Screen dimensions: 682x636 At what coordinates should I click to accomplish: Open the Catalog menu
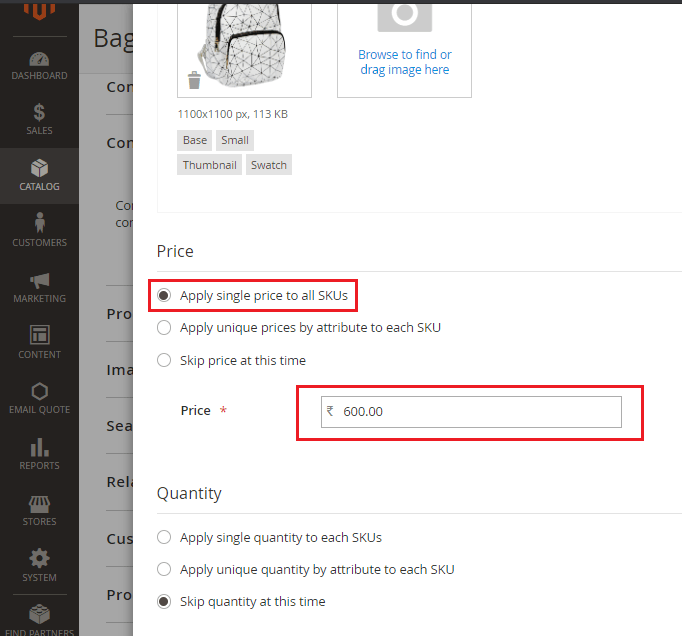pos(39,176)
